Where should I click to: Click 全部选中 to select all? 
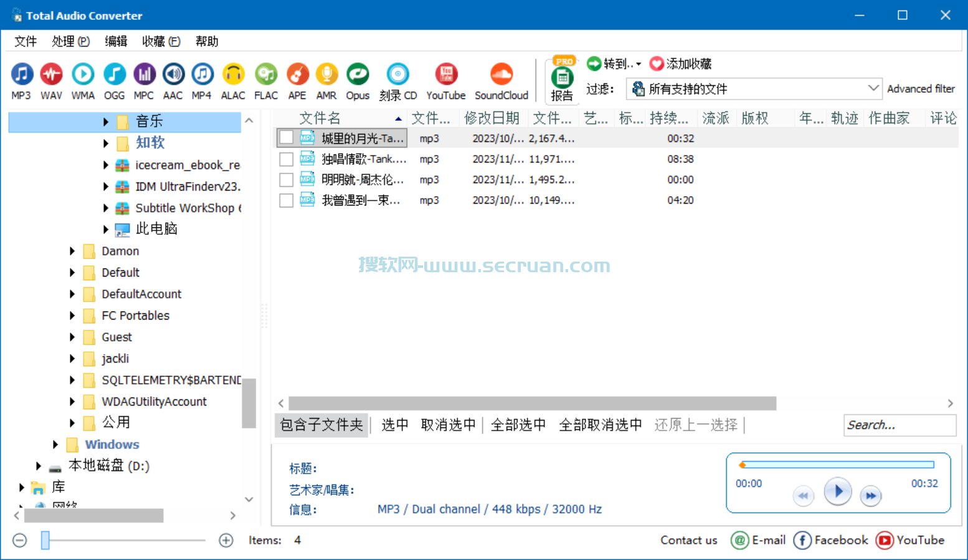coord(518,425)
